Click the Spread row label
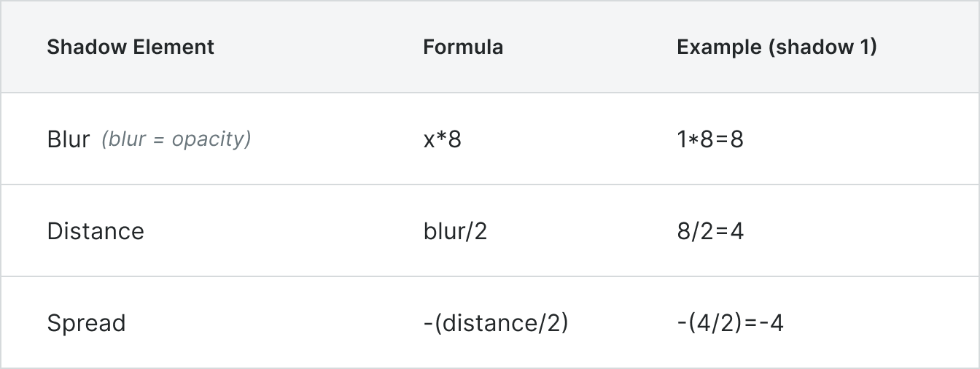Image resolution: width=980 pixels, height=369 pixels. 86,323
